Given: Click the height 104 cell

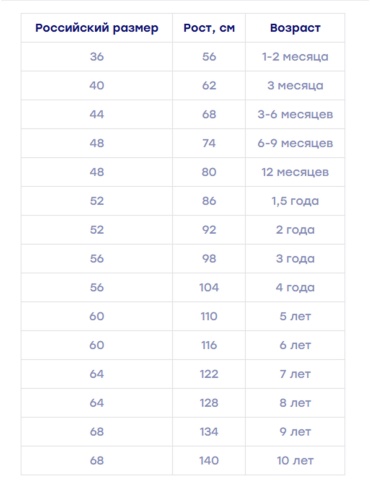Looking at the screenshot, I should [x=209, y=287].
